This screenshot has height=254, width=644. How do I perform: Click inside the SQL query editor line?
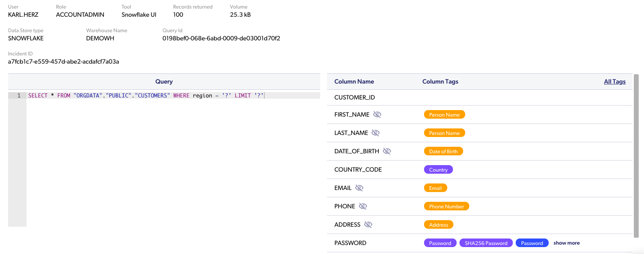tap(163, 95)
